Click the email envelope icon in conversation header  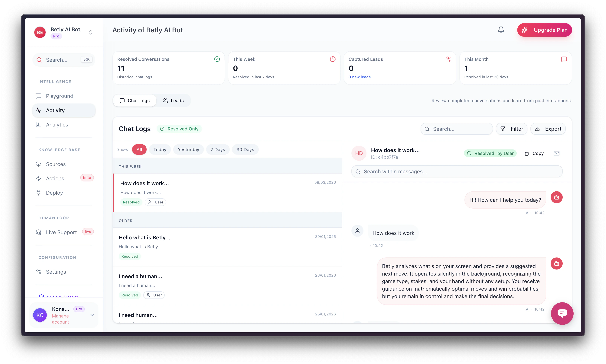click(556, 153)
